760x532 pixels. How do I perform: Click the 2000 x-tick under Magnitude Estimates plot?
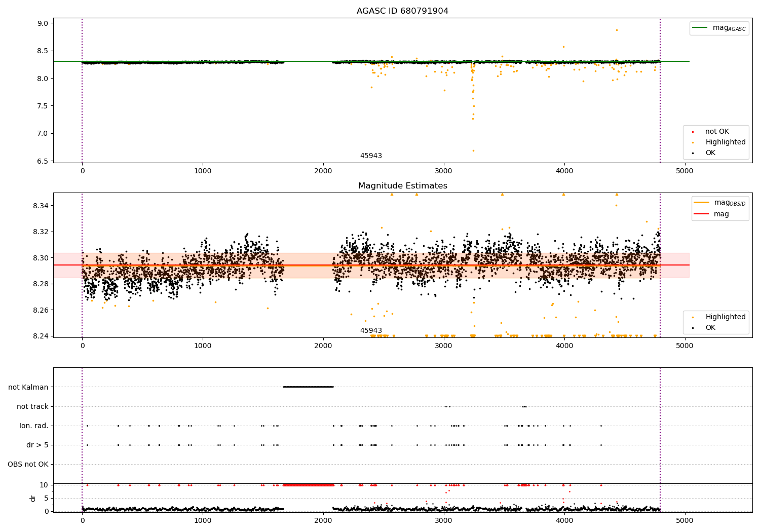pyautogui.click(x=323, y=346)
